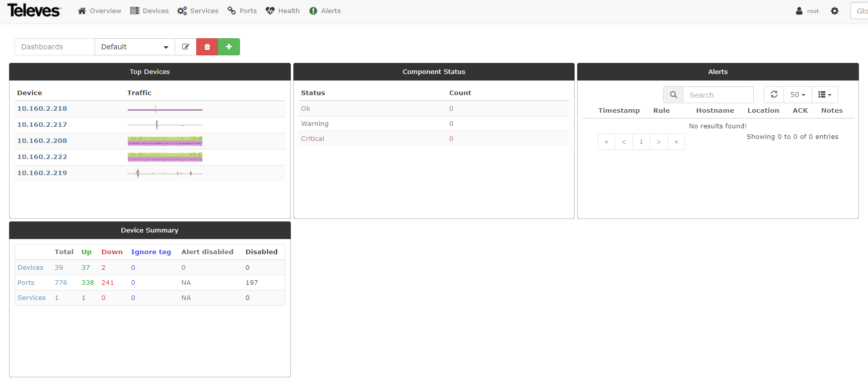This screenshot has width=868, height=386.
Task: Click the Critical status link
Action: click(x=312, y=139)
